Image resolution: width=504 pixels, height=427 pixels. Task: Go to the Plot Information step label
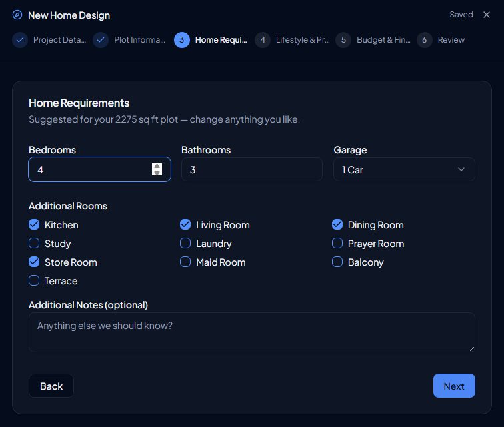point(139,40)
